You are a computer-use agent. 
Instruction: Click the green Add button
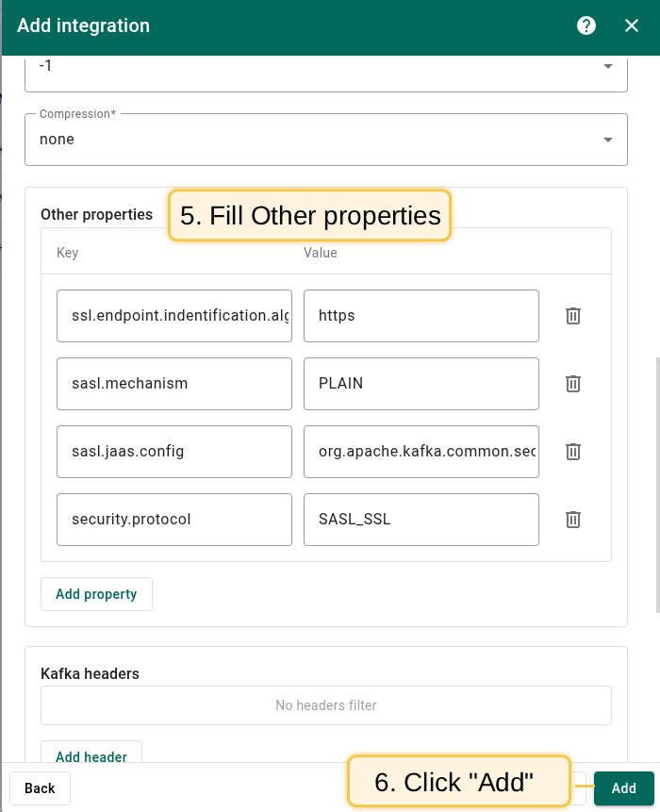point(623,788)
